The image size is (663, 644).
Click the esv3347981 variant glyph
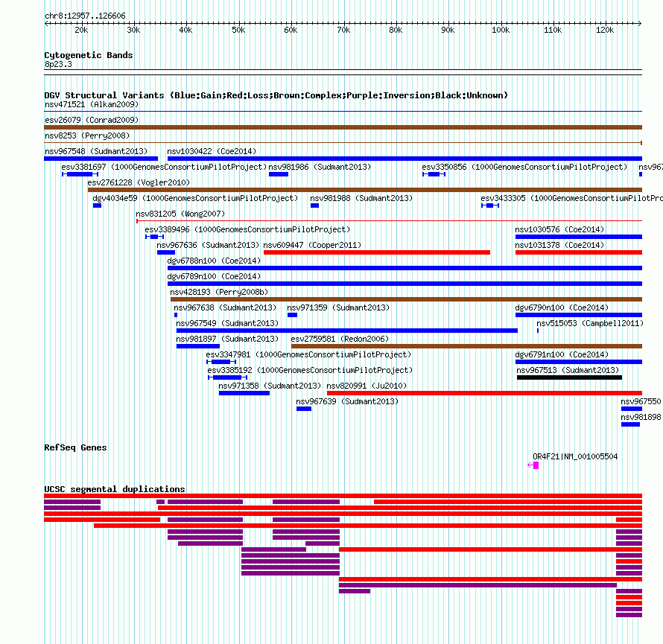(x=221, y=362)
